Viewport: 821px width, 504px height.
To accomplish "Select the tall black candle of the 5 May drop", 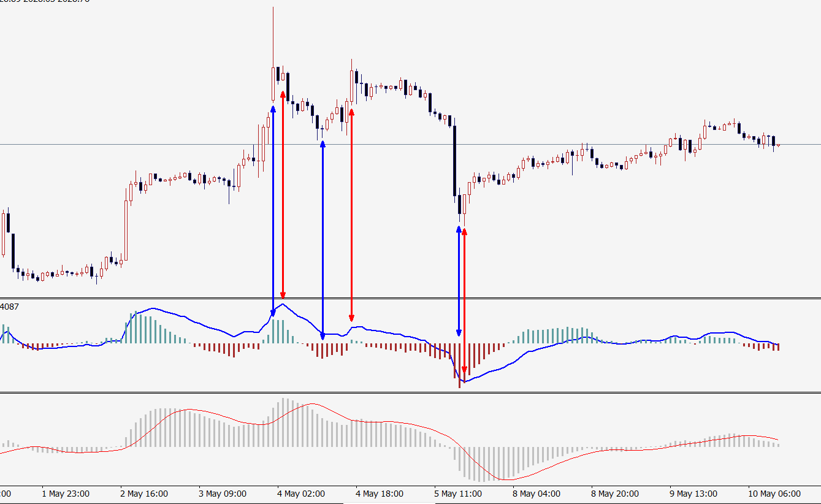I will pos(455,161).
